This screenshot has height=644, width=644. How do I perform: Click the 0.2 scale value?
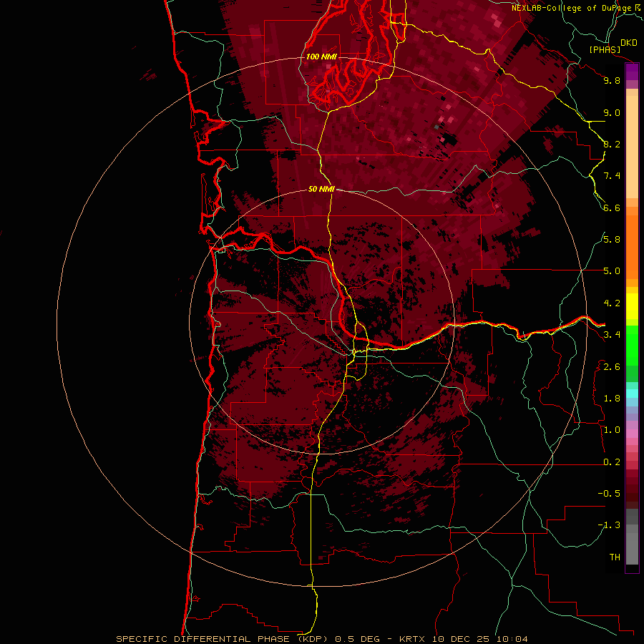[612, 462]
